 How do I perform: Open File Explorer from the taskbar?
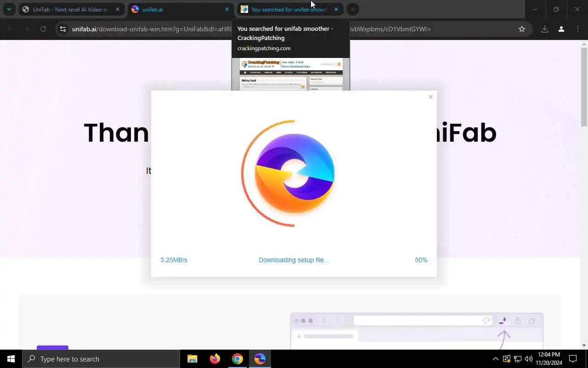[192, 359]
